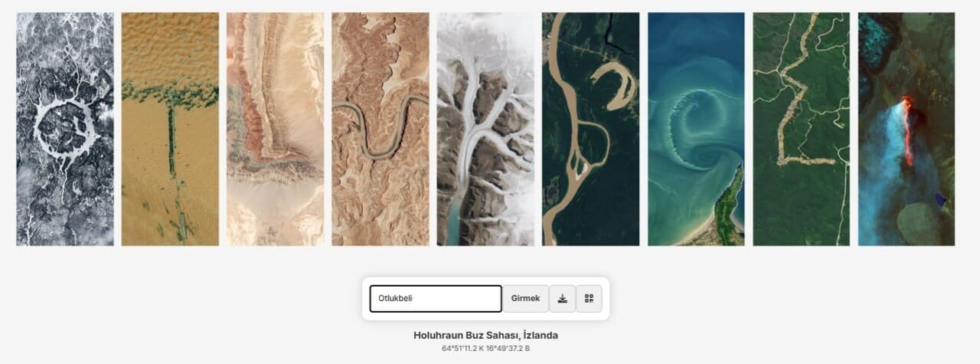Focus the Otlukbeli text input field

436,299
